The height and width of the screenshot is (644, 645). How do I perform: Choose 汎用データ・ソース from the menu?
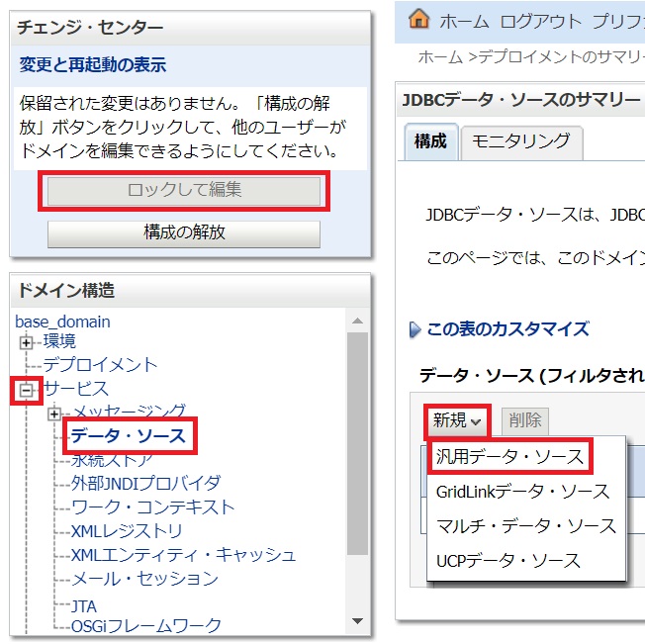click(508, 457)
